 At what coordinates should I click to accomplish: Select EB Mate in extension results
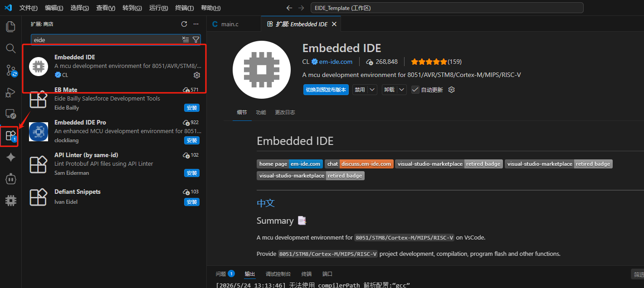[114, 99]
